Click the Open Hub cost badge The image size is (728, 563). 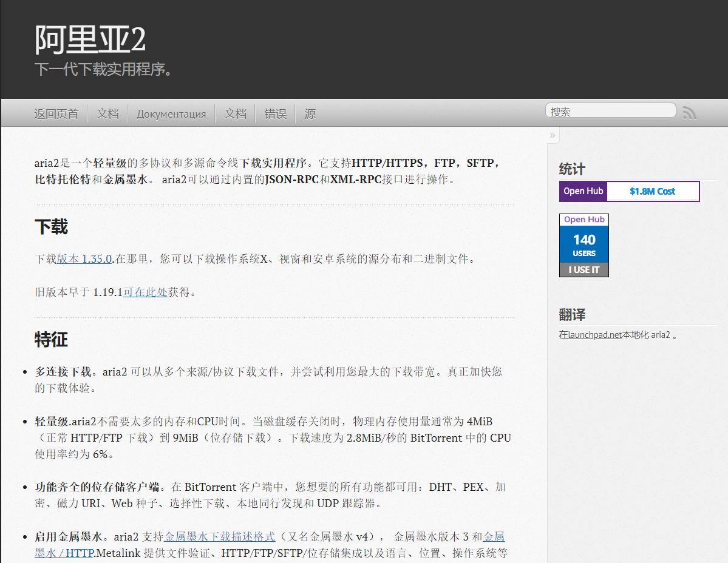coord(629,191)
